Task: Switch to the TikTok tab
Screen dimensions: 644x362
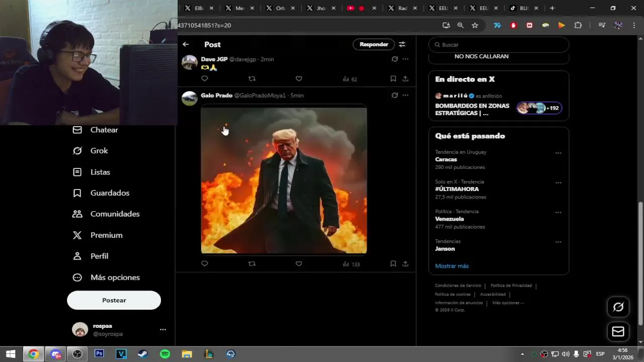Action: pos(524,8)
